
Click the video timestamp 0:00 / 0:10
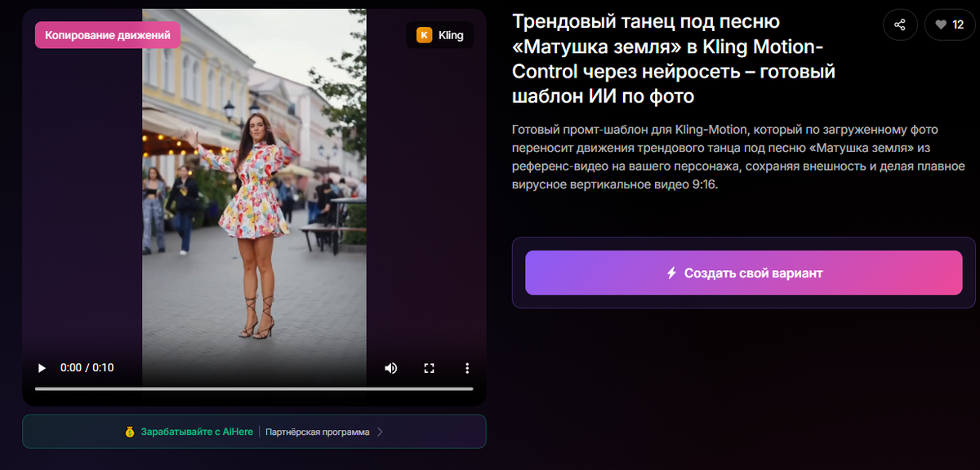point(87,368)
